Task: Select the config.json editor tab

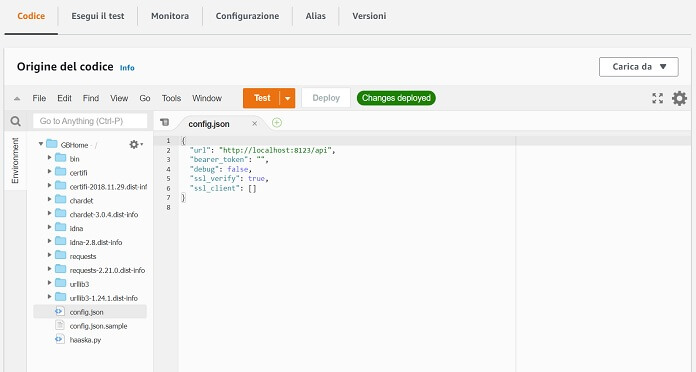Action: pos(209,124)
